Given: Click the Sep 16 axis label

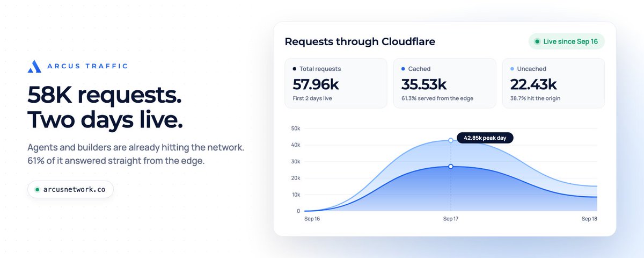Looking at the screenshot, I should coord(312,219).
